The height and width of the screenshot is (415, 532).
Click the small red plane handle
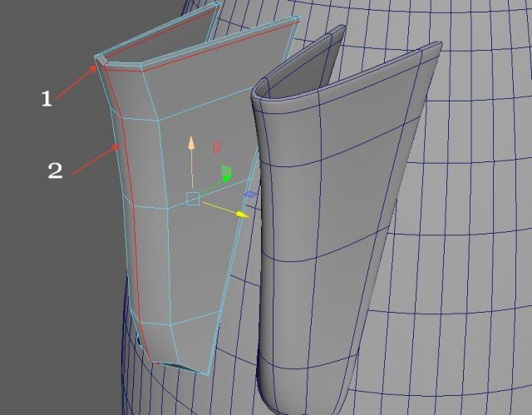[217, 147]
